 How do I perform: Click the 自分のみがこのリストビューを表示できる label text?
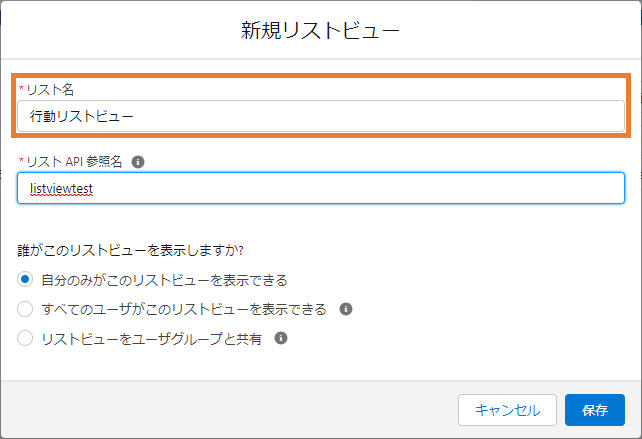165,280
